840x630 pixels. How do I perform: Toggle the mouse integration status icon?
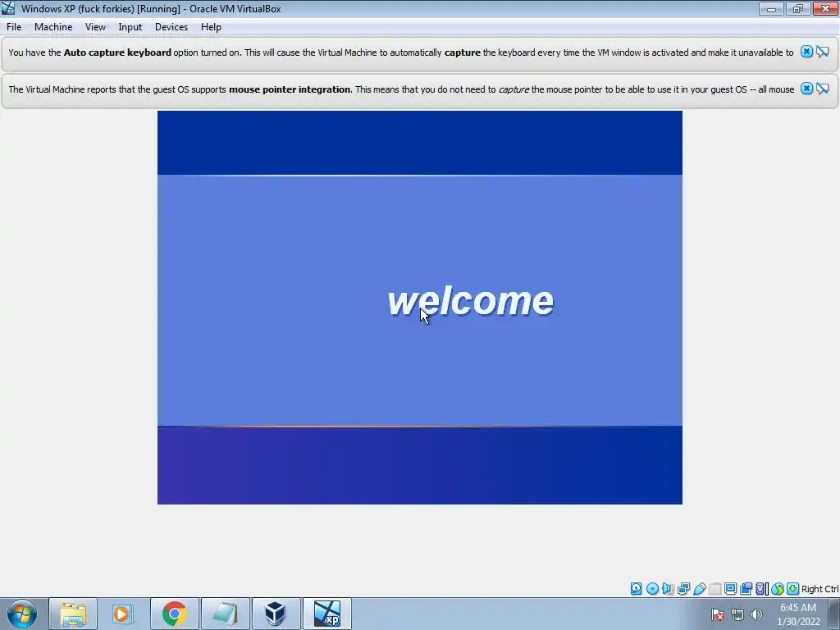pos(778,589)
